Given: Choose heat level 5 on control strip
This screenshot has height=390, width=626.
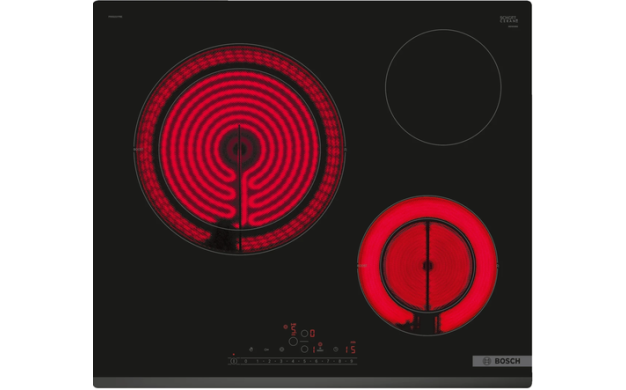Looking at the screenshot, I should pyautogui.click(x=305, y=361).
